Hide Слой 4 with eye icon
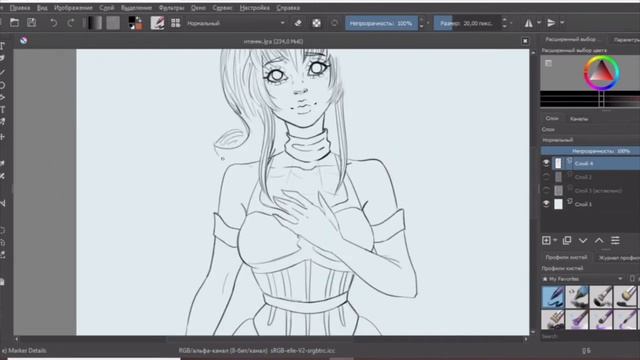The height and width of the screenshot is (360, 640). (546, 163)
